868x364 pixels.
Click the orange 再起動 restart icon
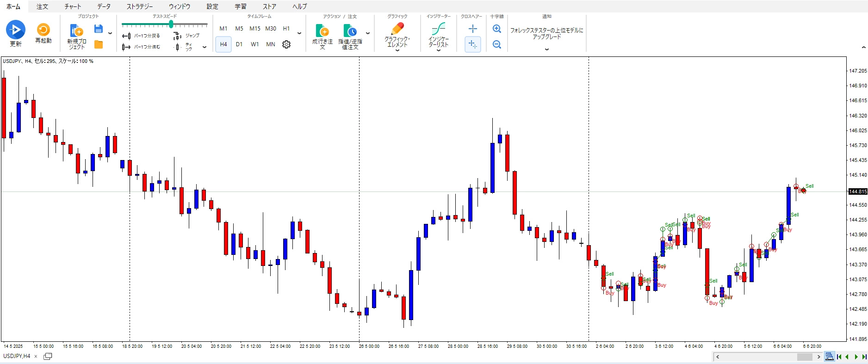43,30
